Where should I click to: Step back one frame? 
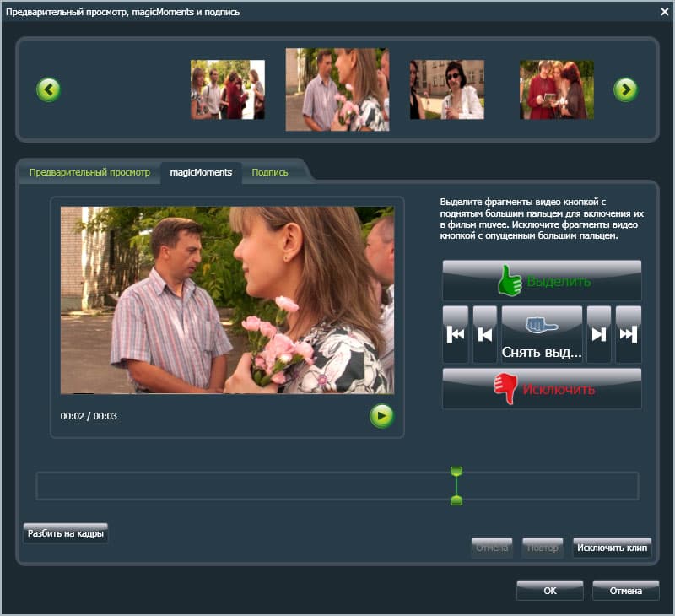(x=484, y=334)
